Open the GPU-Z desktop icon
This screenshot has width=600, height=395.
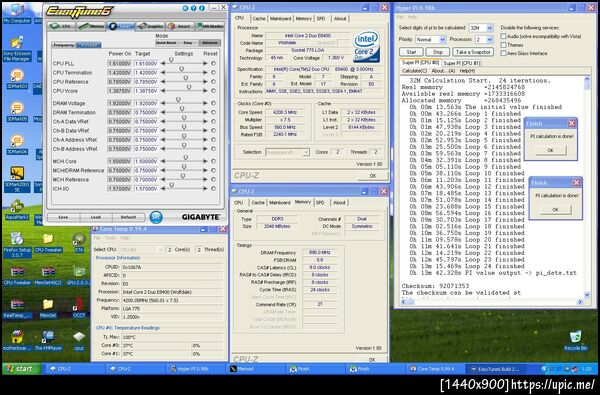(79, 276)
